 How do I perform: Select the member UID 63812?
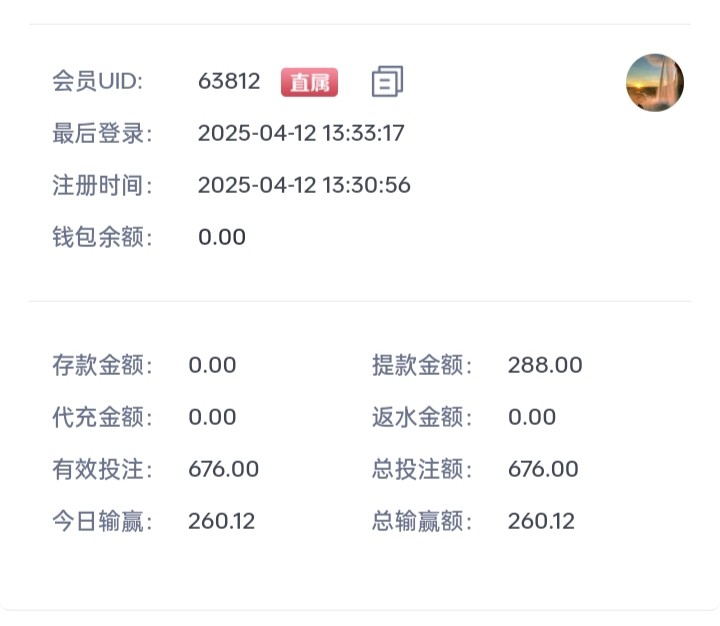[229, 82]
